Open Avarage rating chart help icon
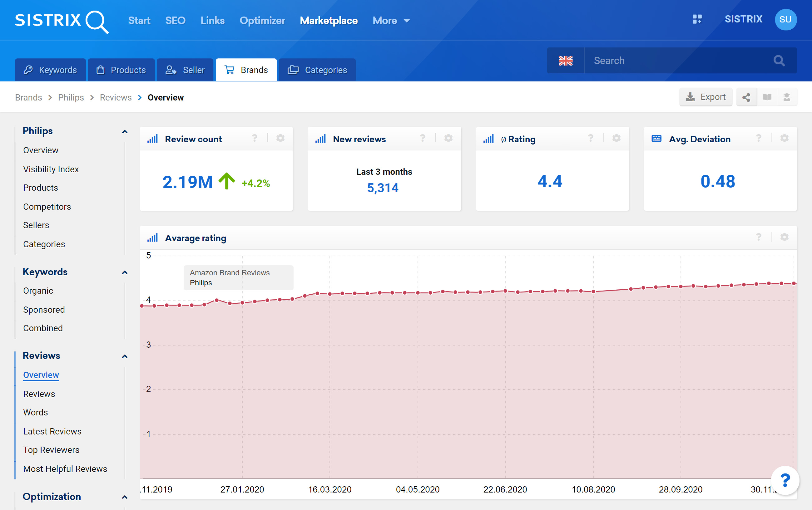Image resolution: width=812 pixels, height=510 pixels. point(758,237)
